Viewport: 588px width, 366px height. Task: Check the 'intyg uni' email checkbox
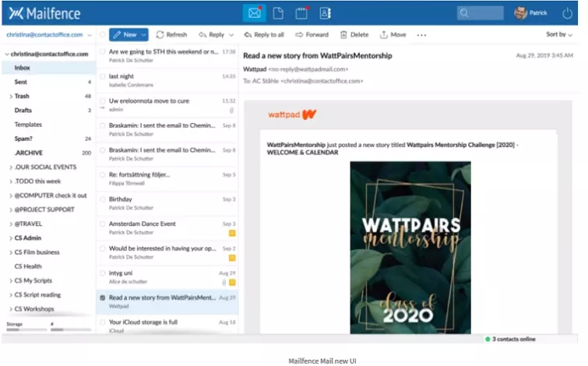click(x=102, y=273)
